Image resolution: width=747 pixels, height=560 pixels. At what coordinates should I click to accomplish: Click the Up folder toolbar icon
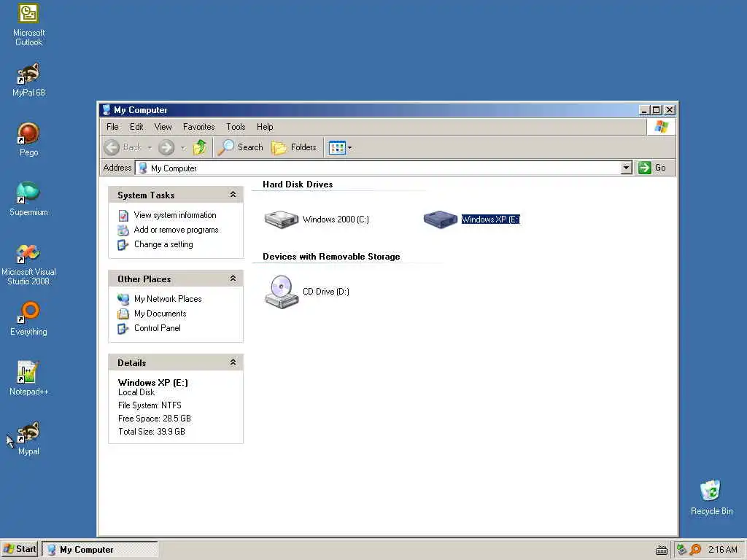(200, 147)
